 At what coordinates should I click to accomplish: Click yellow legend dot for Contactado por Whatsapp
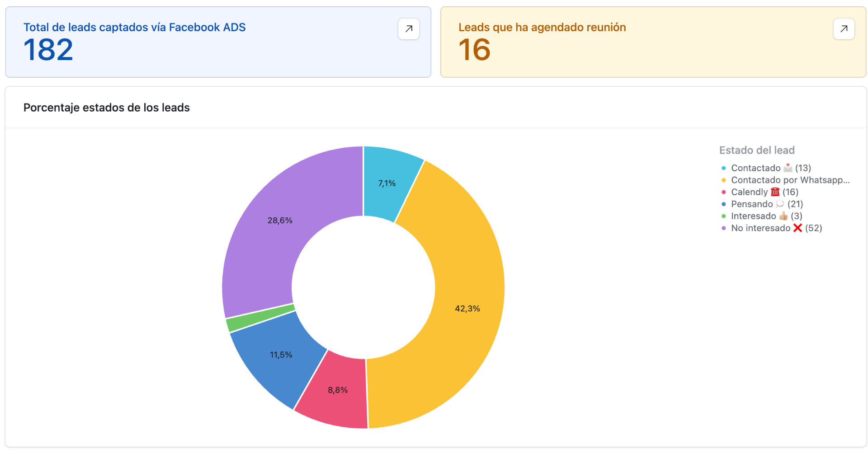(724, 180)
